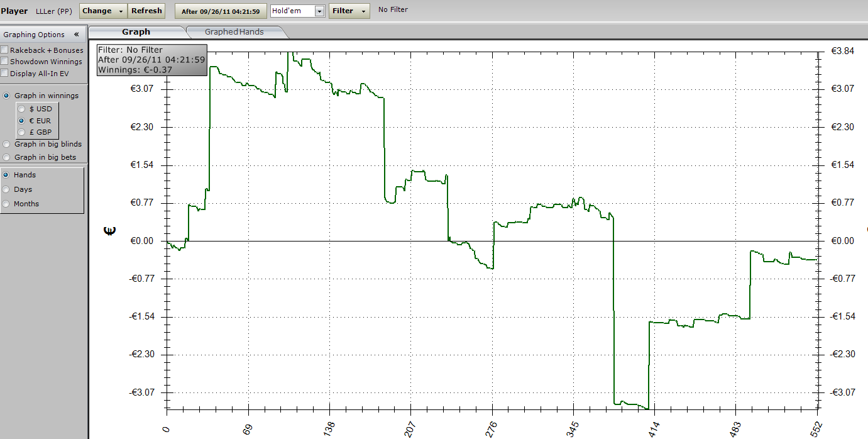
Task: Select Graph in big bets option
Action: (7, 157)
